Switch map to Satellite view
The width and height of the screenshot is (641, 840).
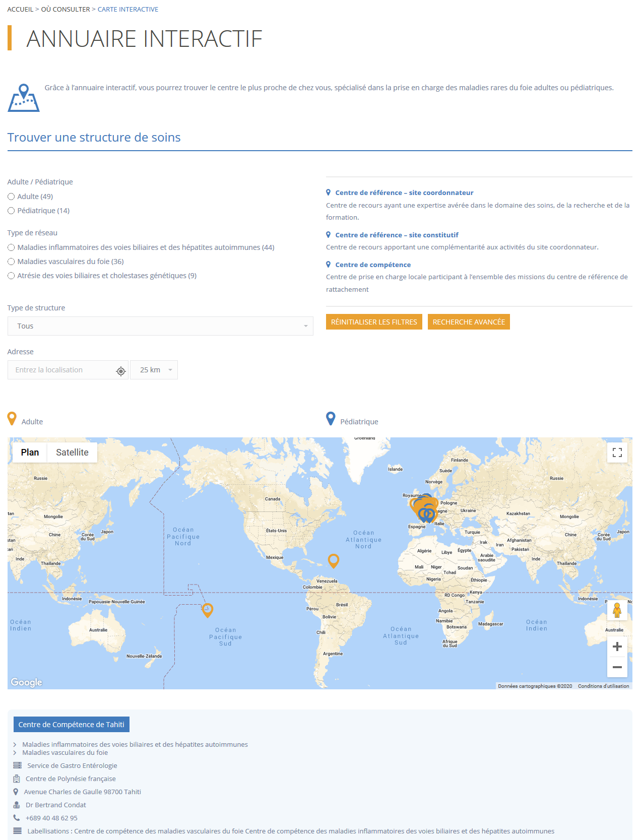point(72,453)
